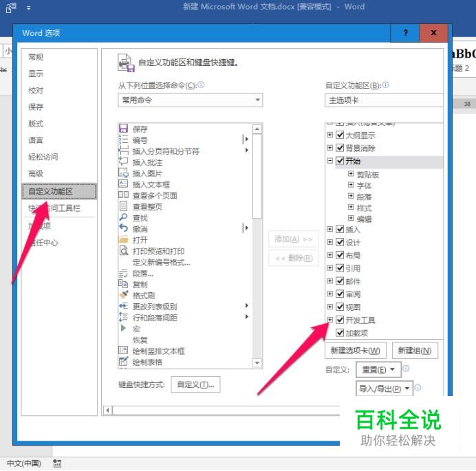Open the 高级 options category
Screen dimensions: 476x471
(36, 173)
